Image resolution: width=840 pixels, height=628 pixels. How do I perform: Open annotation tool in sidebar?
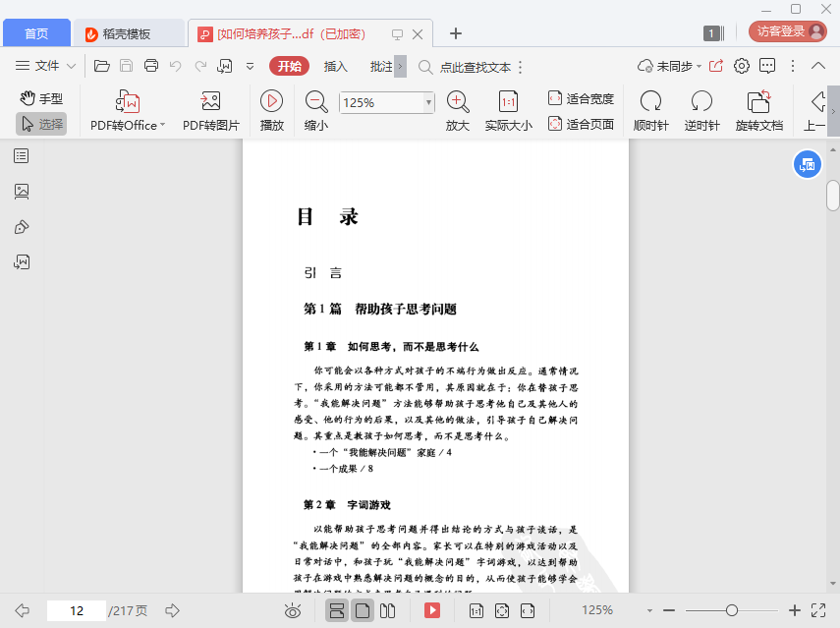(x=22, y=227)
